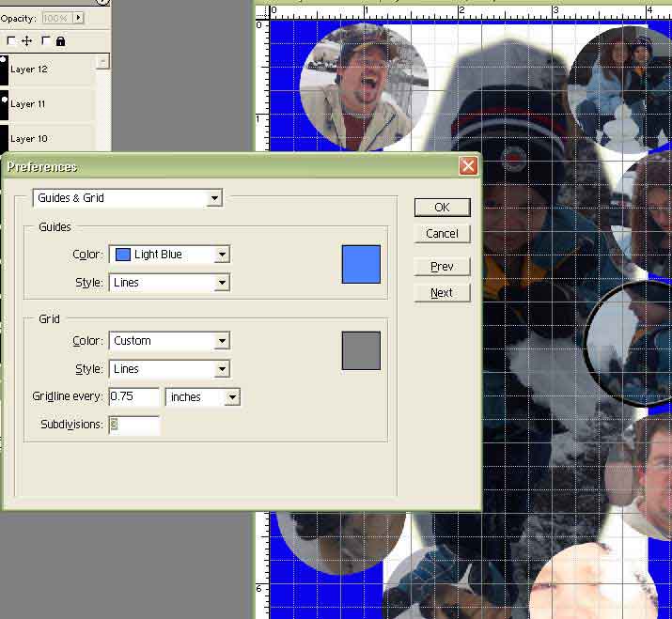Click the padlock lock-all icon

(60, 41)
